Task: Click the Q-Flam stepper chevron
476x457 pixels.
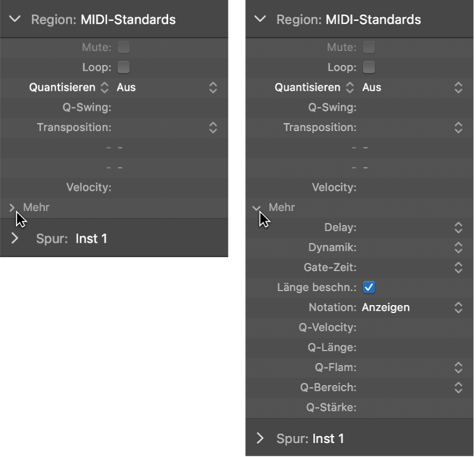Action: coord(458,367)
